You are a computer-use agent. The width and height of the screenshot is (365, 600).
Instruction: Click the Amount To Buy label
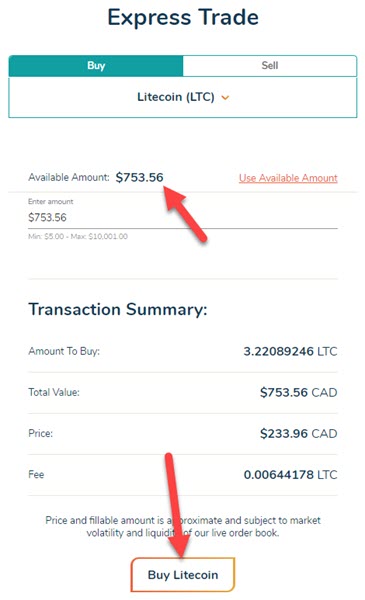[x=64, y=351]
